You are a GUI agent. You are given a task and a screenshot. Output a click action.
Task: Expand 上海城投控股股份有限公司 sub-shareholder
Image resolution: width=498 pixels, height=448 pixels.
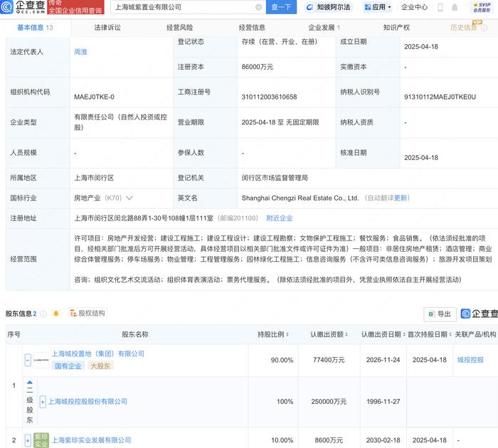click(x=43, y=402)
